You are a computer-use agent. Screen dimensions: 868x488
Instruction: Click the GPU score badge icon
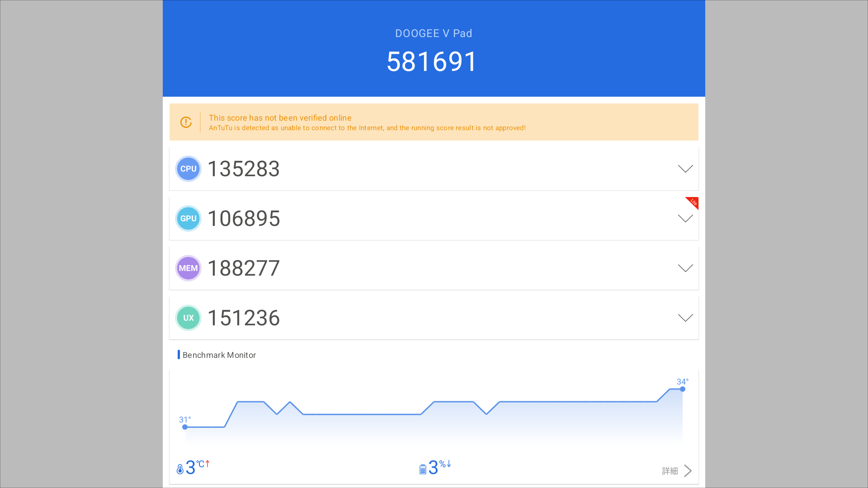(x=188, y=219)
